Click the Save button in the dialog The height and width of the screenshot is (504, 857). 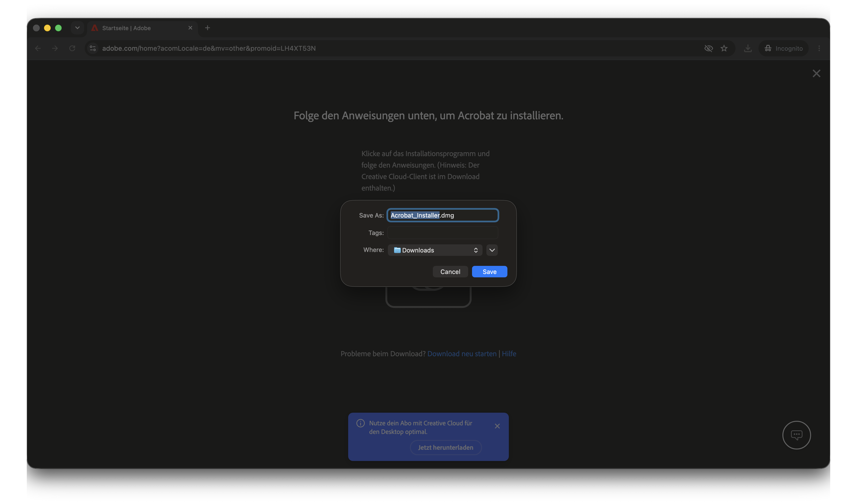pyautogui.click(x=489, y=272)
